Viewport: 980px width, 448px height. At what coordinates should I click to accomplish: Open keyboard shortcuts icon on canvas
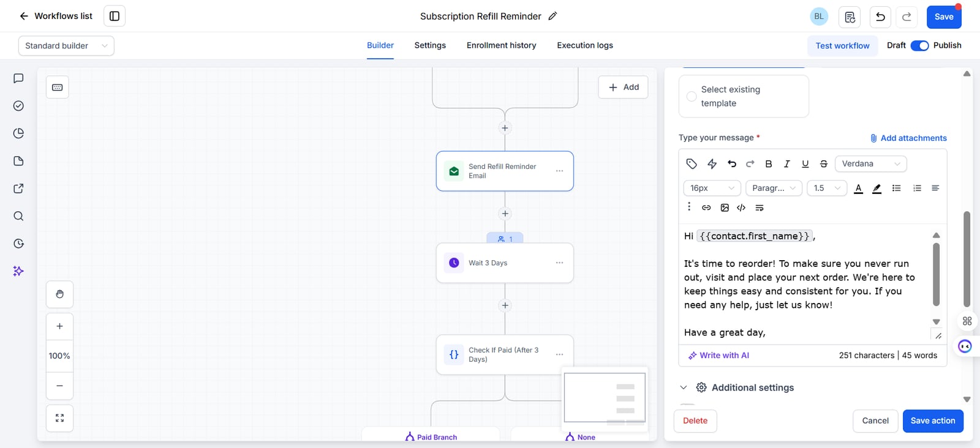tap(57, 88)
